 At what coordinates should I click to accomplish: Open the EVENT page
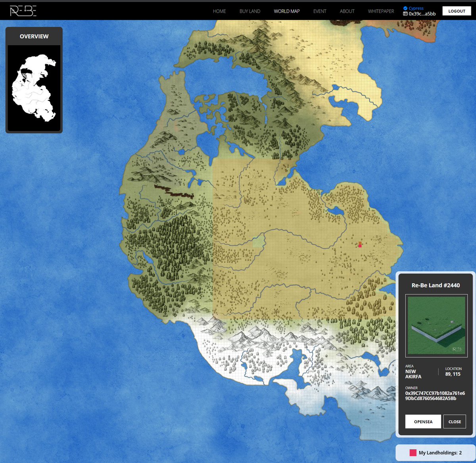(x=320, y=11)
